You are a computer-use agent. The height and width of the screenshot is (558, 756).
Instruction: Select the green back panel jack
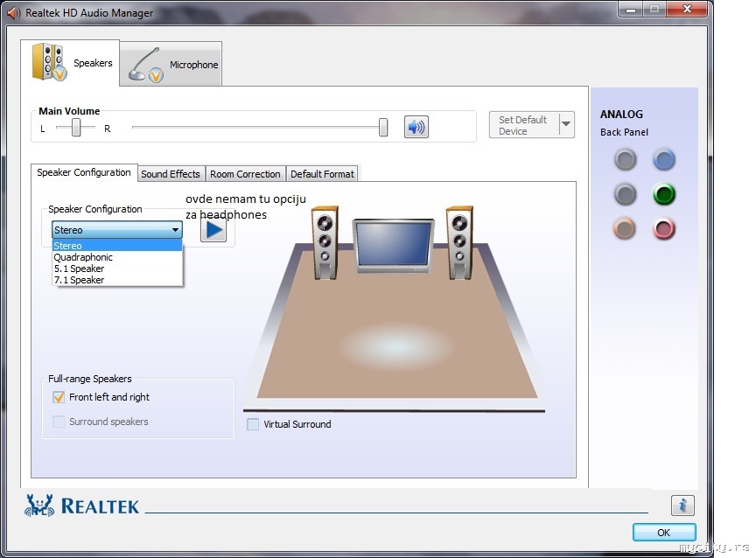point(664,194)
